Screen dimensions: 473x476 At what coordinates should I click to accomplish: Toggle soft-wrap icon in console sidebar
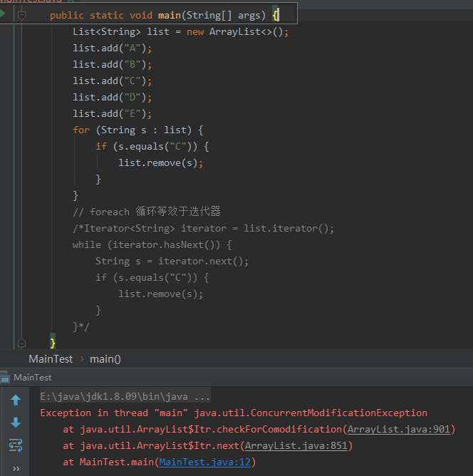(x=16, y=445)
